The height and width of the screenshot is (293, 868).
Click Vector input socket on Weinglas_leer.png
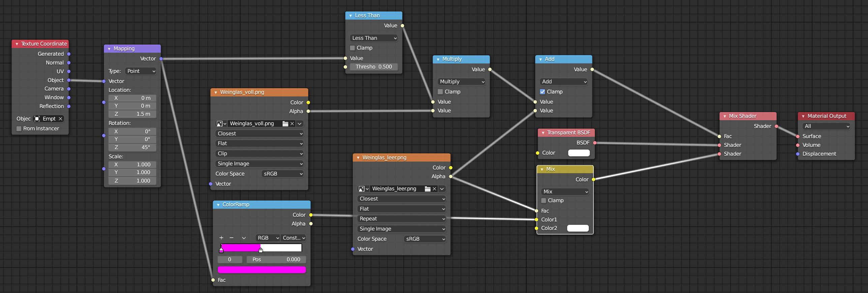(353, 249)
